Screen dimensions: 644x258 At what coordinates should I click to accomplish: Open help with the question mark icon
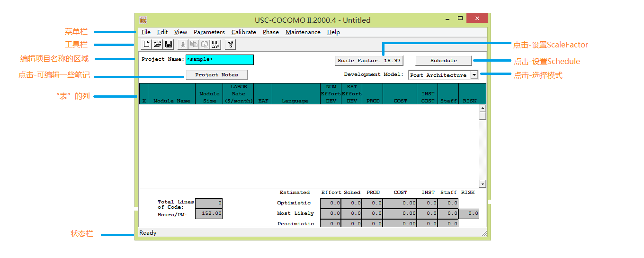tap(231, 44)
